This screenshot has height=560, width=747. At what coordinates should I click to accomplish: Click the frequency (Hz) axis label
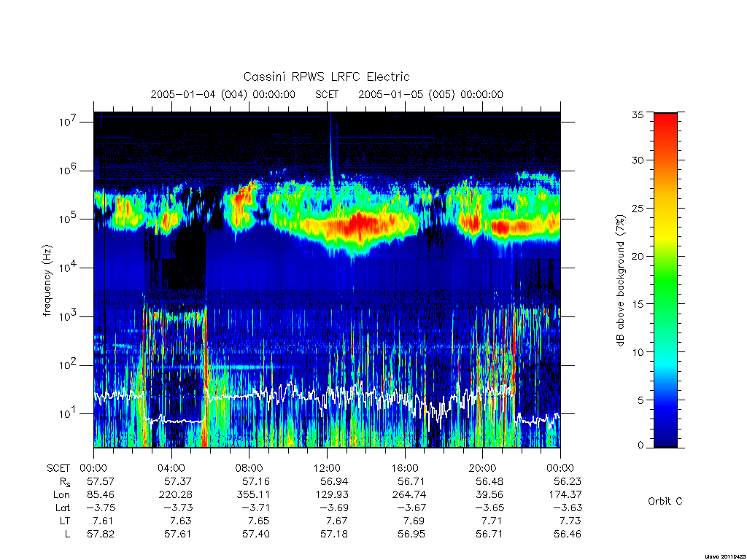pos(47,281)
